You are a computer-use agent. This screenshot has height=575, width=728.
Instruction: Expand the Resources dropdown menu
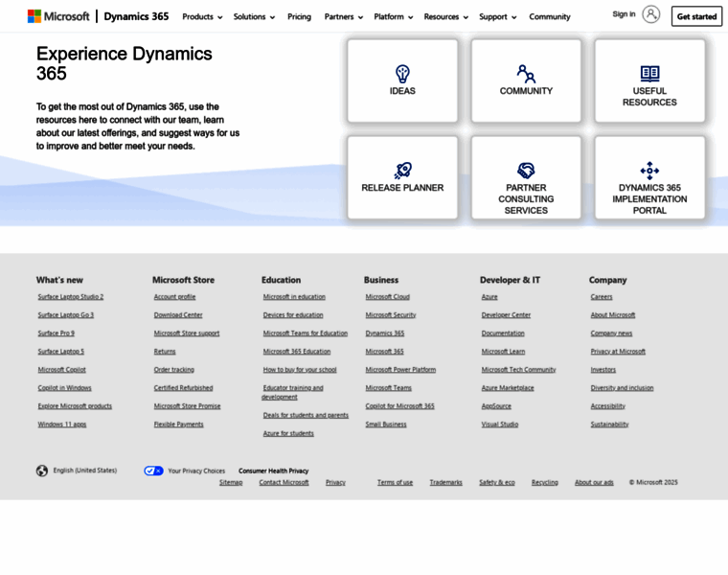point(445,16)
